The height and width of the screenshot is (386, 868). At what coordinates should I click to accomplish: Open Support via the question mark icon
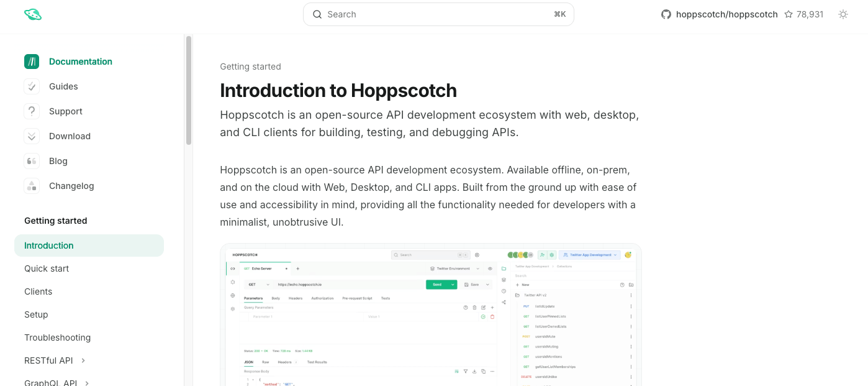(32, 111)
